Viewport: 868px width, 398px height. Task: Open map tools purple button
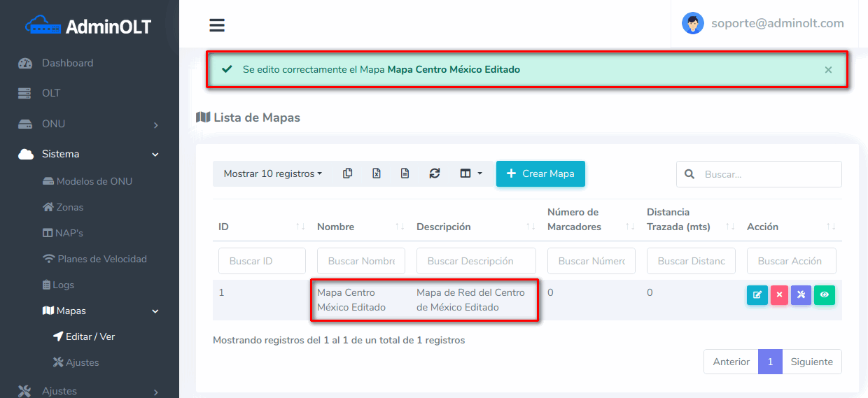(x=801, y=295)
